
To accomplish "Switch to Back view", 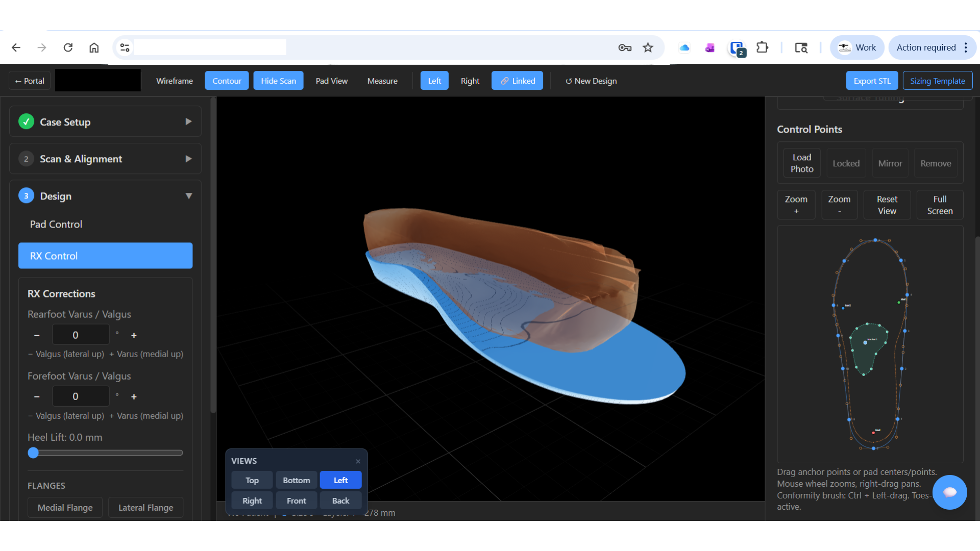I will pos(341,500).
